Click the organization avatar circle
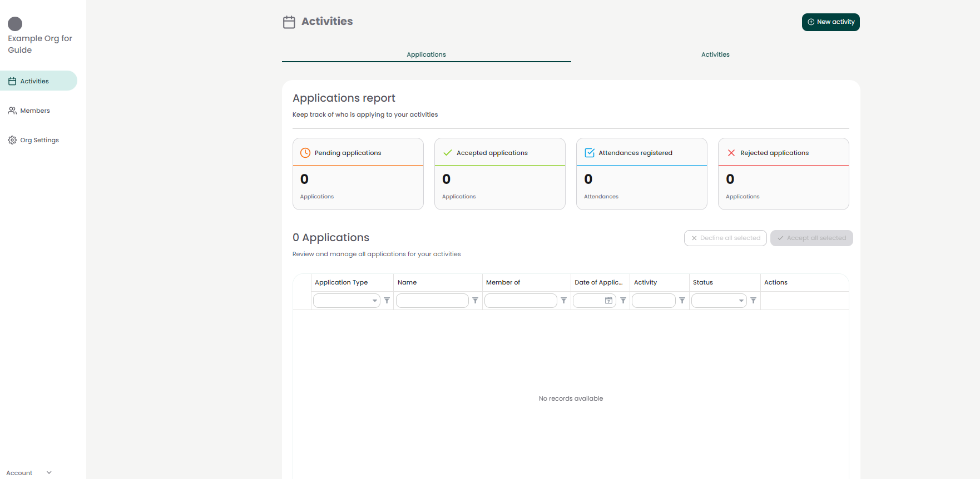This screenshot has height=479, width=980. [x=15, y=24]
